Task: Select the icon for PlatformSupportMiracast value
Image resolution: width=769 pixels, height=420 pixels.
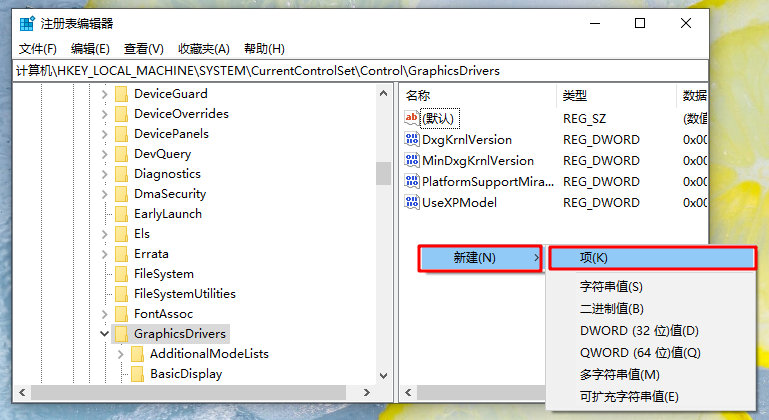Action: [412, 181]
